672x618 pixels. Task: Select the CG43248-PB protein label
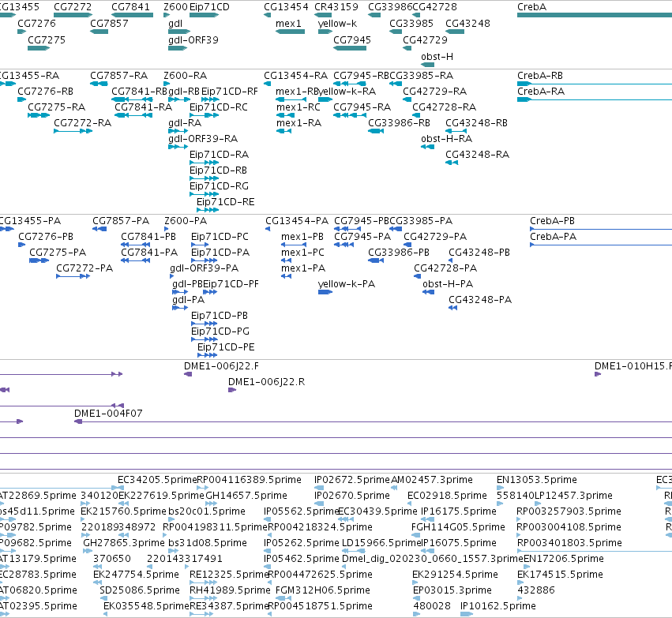click(x=479, y=253)
